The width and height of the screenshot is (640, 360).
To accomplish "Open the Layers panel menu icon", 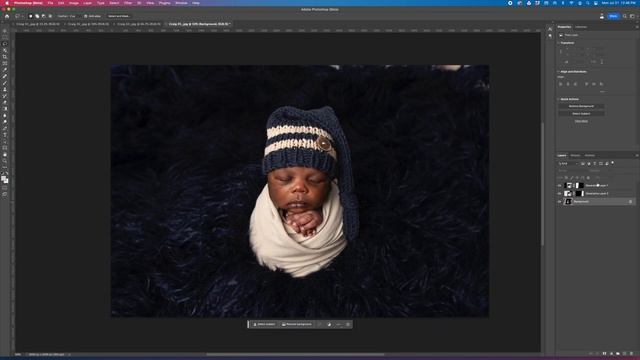I will (x=637, y=156).
